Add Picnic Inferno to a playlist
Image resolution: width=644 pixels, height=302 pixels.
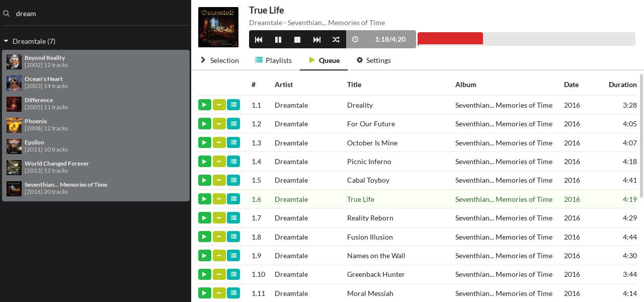(x=233, y=161)
